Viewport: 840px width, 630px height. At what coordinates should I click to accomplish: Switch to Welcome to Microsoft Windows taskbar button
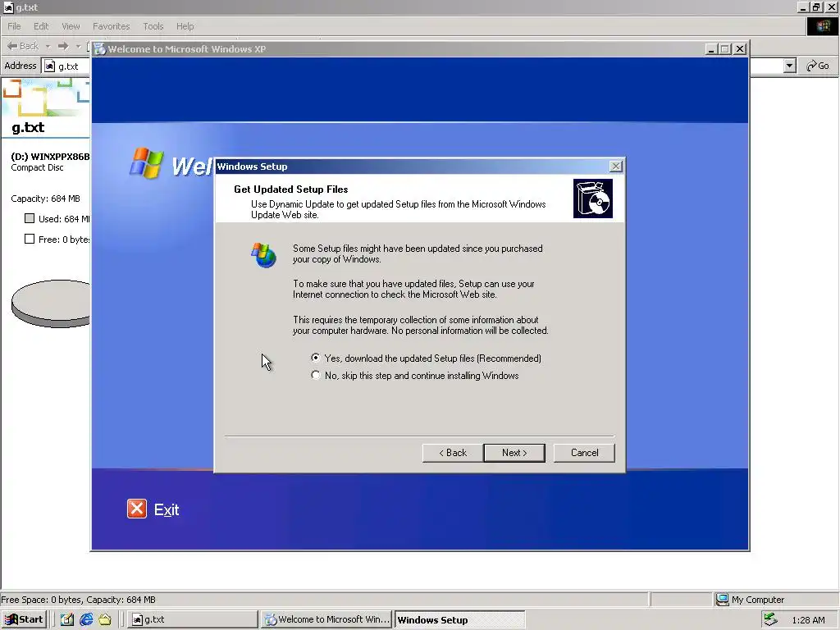point(326,619)
